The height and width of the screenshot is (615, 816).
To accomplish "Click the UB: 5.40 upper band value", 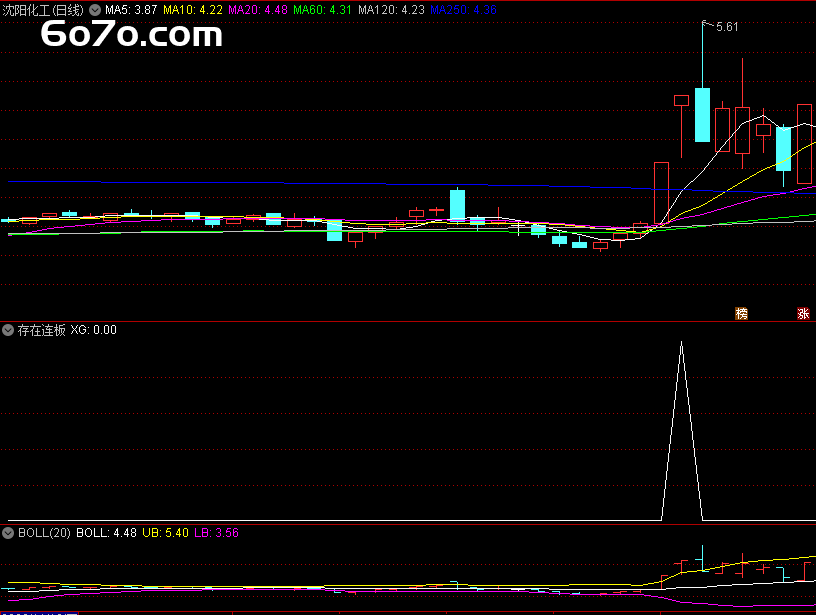I will [x=165, y=533].
